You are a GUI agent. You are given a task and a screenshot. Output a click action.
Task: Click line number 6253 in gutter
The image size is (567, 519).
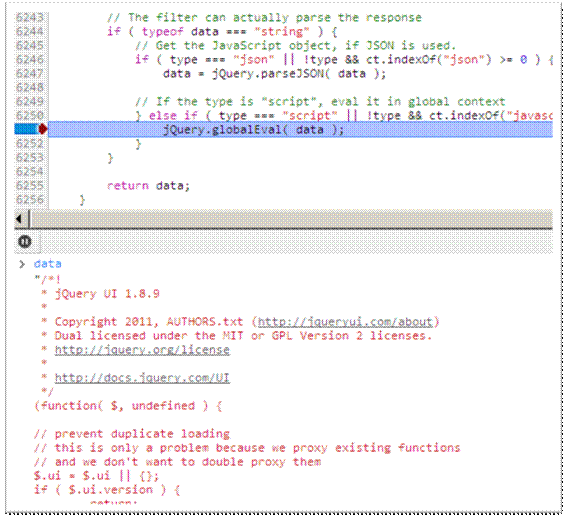coord(30,157)
